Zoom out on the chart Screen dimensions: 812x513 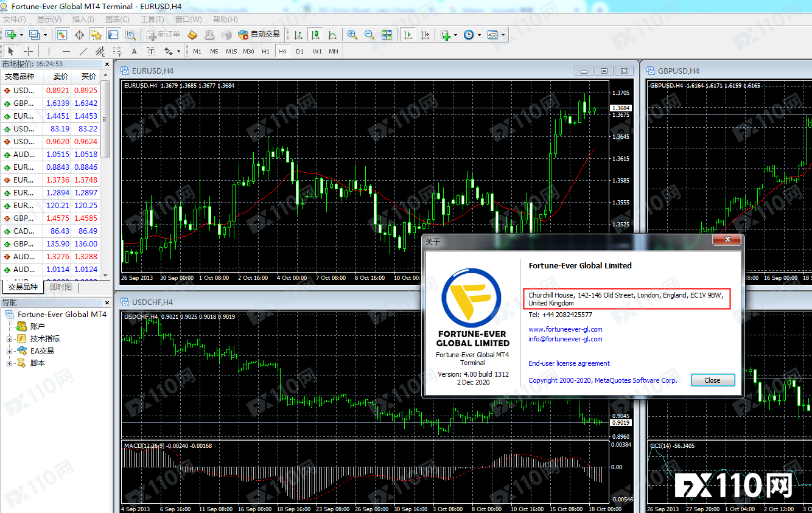click(x=369, y=35)
